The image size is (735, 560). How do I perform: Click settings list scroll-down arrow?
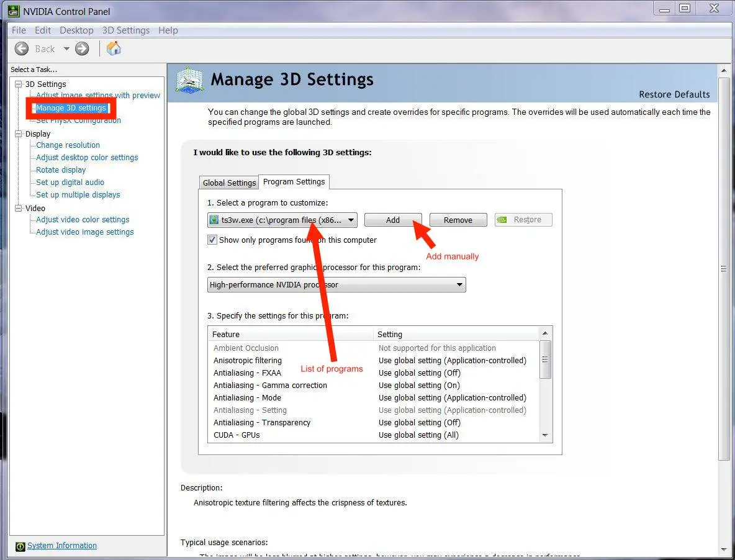pyautogui.click(x=544, y=435)
